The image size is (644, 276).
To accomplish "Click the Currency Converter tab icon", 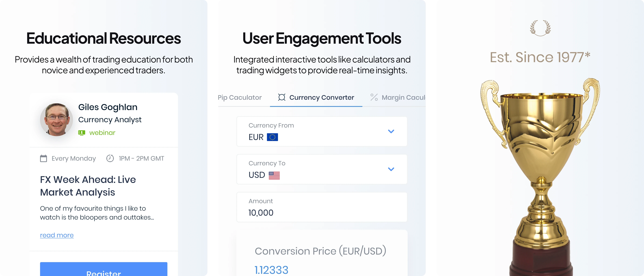I will pyautogui.click(x=282, y=97).
